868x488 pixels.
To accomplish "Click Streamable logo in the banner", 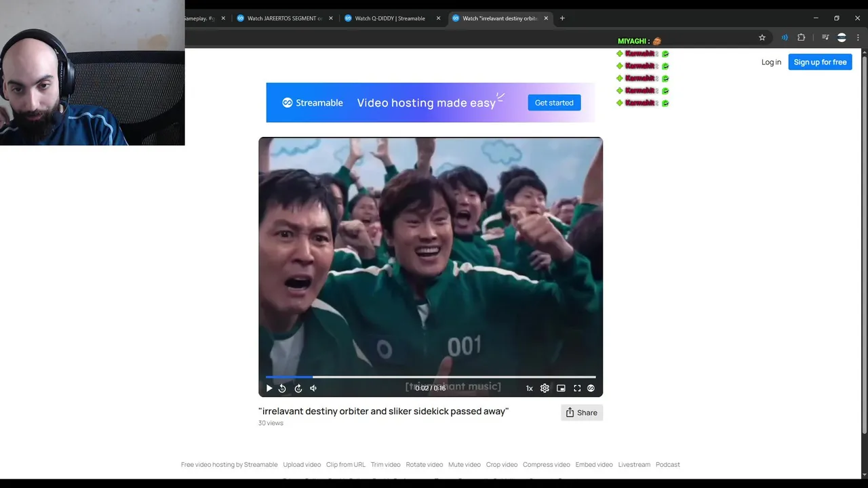I will [313, 103].
